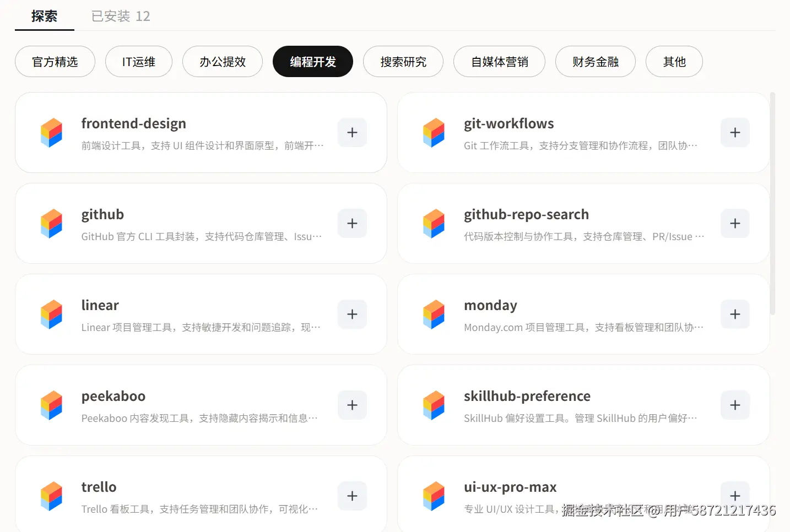Add the frontend-design skill with plus button
Screen dimensions: 790x532
point(353,132)
